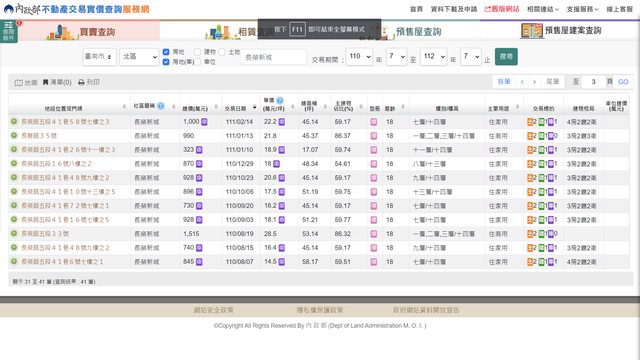Click pink layout icon in first row
This screenshot has height=360, width=640.
point(373,122)
